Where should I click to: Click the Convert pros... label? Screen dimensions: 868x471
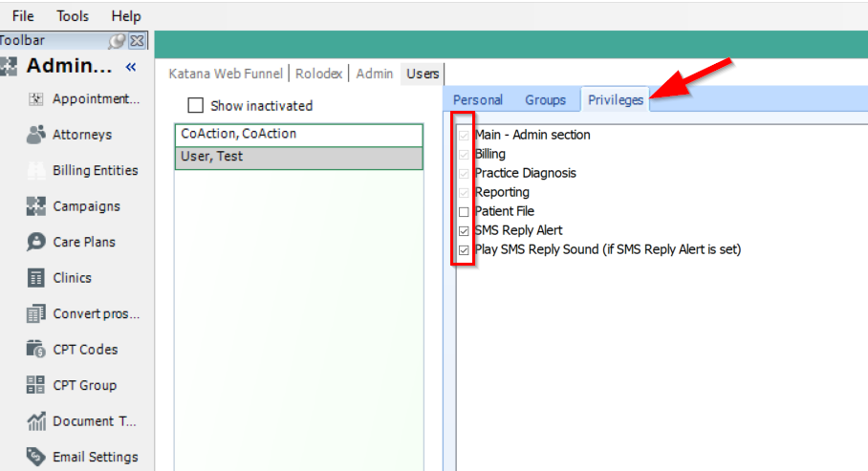97,313
